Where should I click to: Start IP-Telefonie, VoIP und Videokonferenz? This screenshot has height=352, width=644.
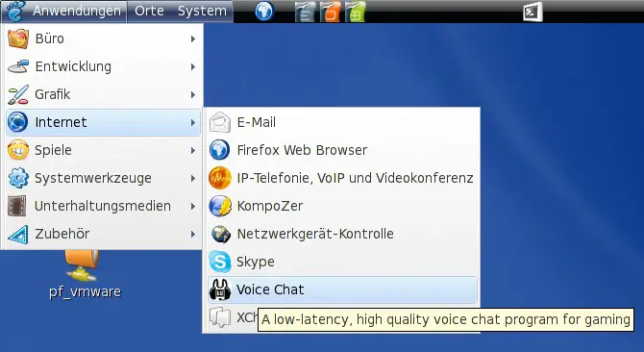(x=342, y=178)
